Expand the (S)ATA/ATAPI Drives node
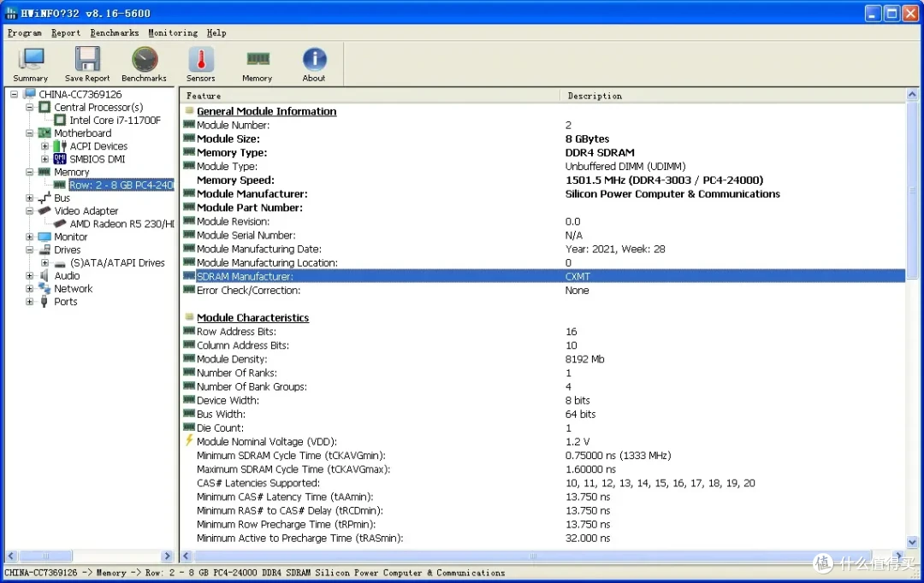Screen dimensions: 924x583 pos(44,262)
